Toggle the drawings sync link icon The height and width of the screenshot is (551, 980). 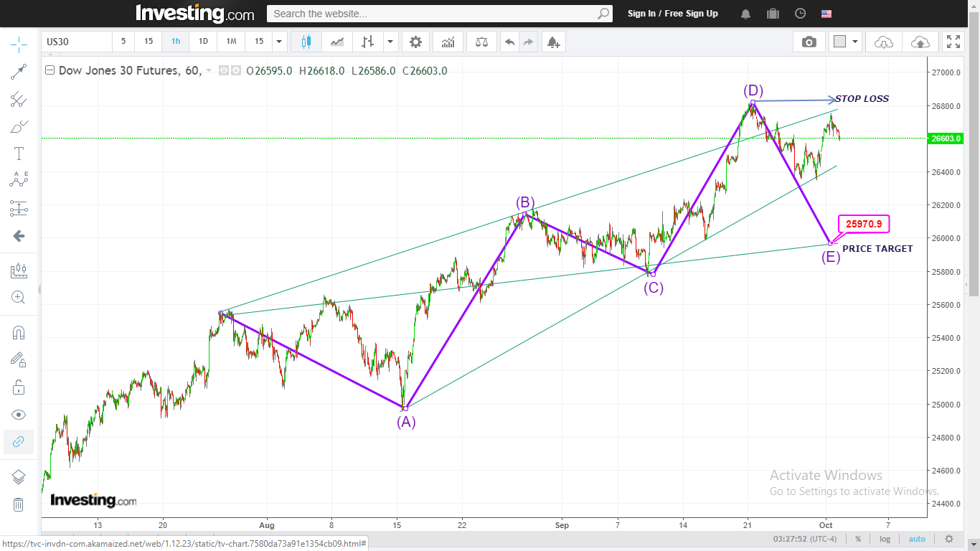click(19, 442)
